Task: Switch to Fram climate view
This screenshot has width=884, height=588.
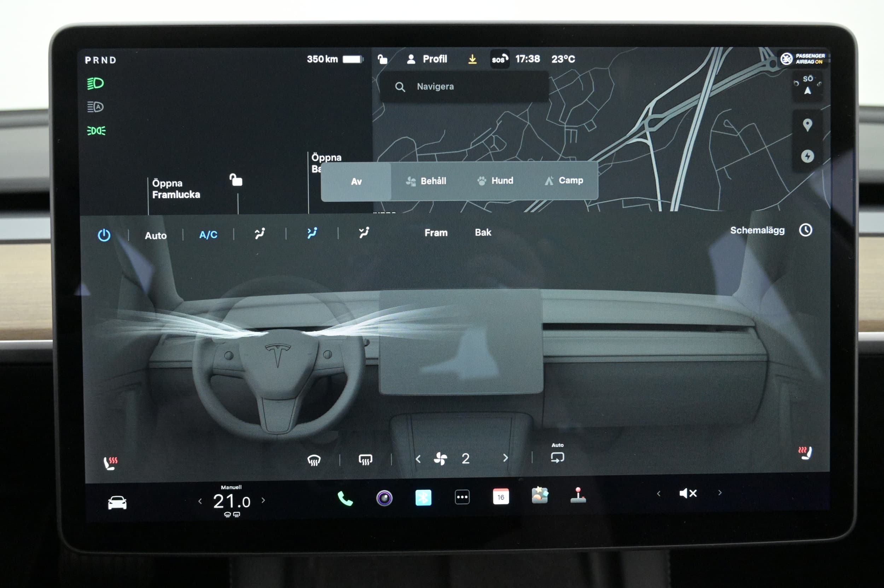Action: pos(436,233)
